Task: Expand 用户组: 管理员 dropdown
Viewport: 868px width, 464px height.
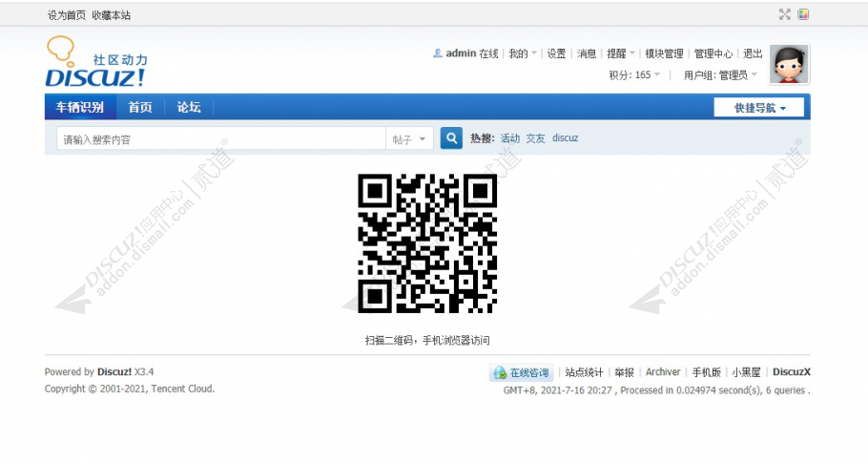Action: [x=720, y=74]
